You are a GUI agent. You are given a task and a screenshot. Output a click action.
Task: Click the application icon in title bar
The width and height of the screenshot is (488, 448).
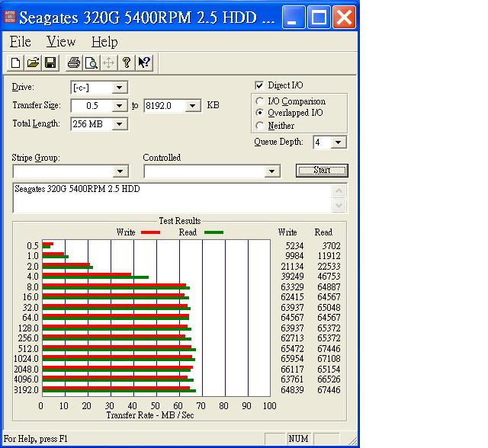point(10,17)
